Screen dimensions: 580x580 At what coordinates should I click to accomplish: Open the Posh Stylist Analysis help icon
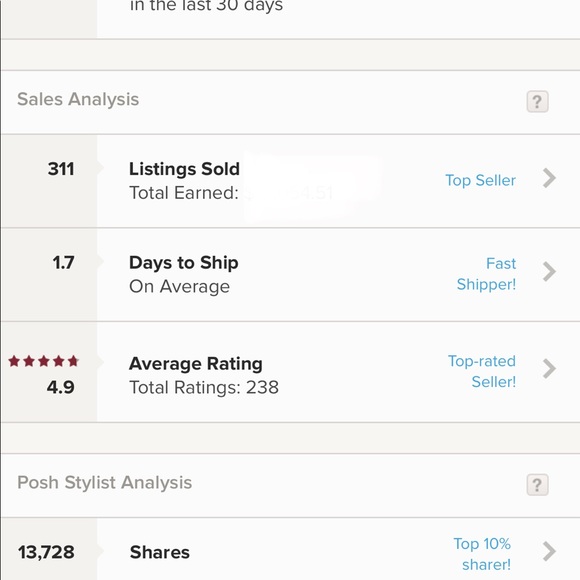[537, 485]
